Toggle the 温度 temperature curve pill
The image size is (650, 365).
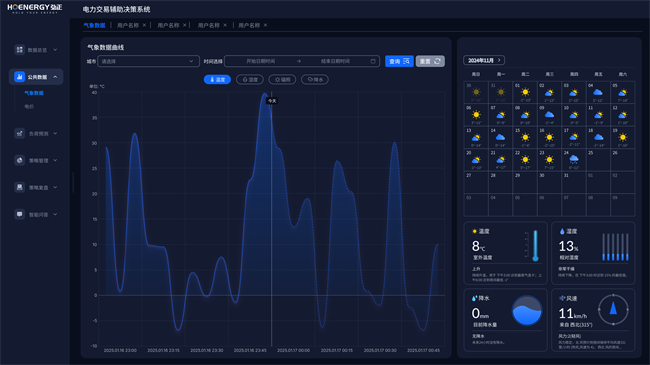(x=217, y=79)
